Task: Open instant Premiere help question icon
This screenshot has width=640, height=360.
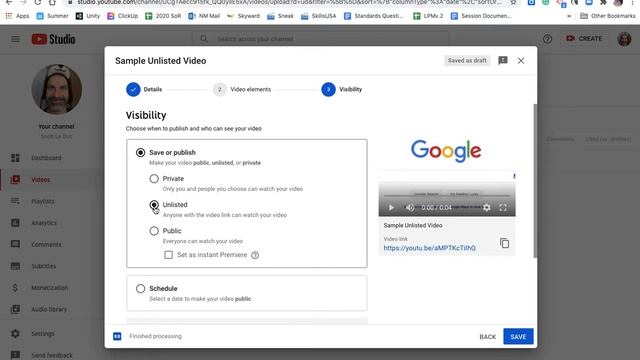Action: pos(255,255)
